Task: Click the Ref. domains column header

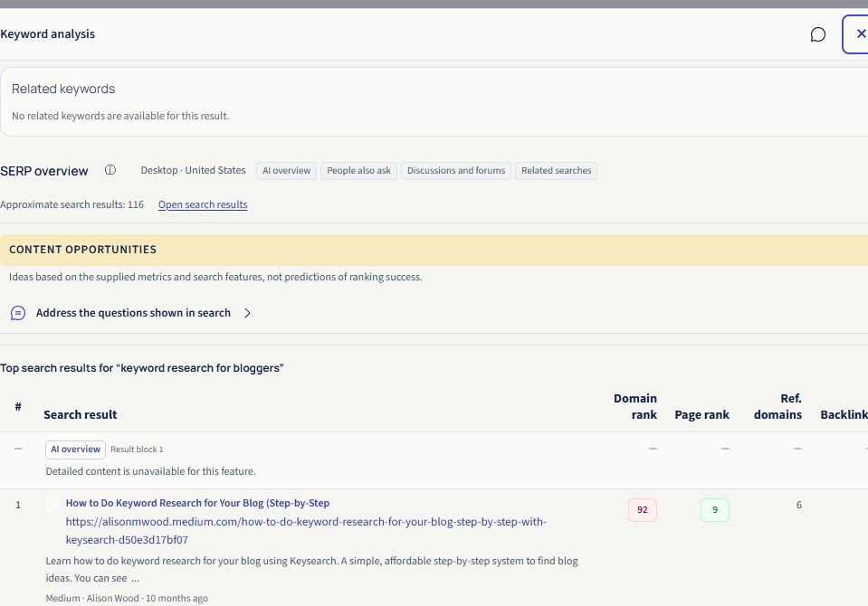Action: point(777,407)
